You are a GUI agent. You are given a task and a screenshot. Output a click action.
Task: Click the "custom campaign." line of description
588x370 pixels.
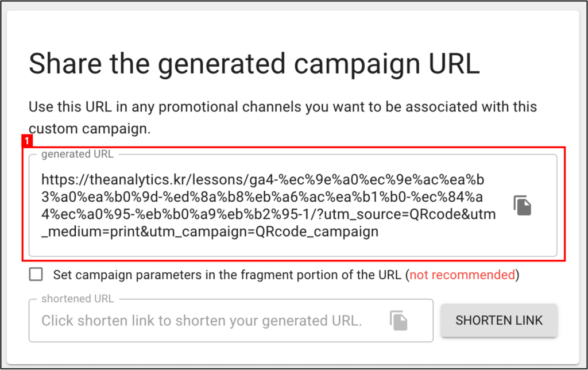point(90,129)
